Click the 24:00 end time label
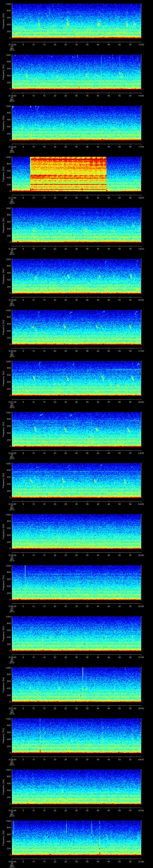 coord(141,504)
